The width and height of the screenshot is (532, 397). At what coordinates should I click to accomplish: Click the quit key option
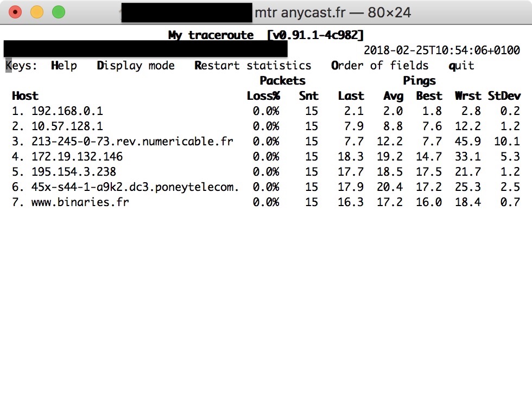(461, 66)
